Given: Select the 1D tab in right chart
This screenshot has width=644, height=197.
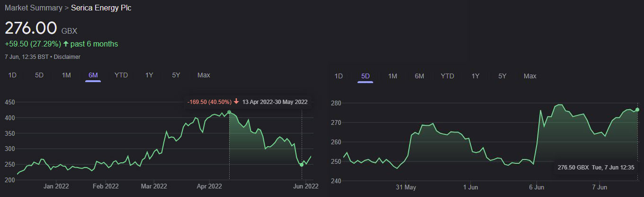Looking at the screenshot, I should (x=339, y=76).
